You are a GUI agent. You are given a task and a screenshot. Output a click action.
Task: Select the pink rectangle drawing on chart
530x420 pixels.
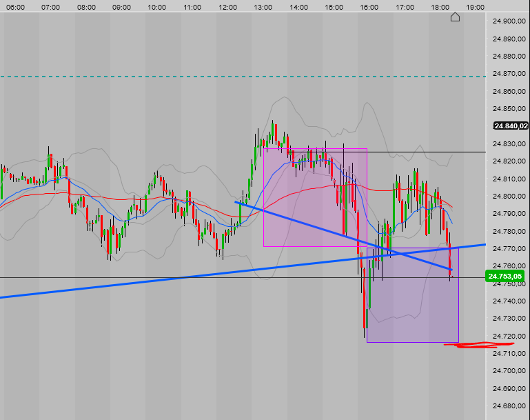pyautogui.click(x=315, y=197)
